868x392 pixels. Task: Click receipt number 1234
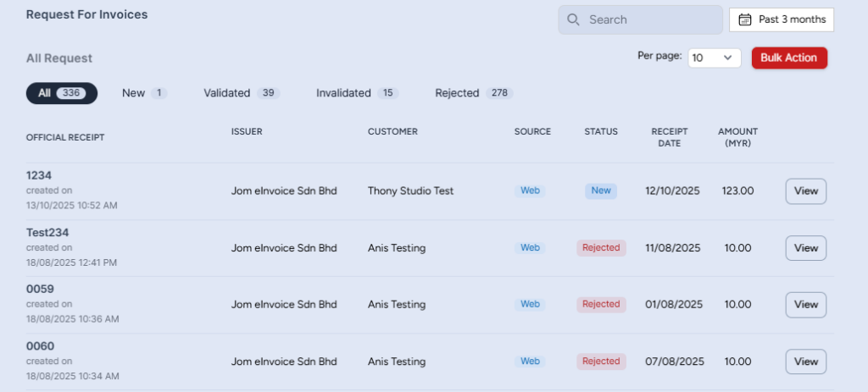coord(39,176)
